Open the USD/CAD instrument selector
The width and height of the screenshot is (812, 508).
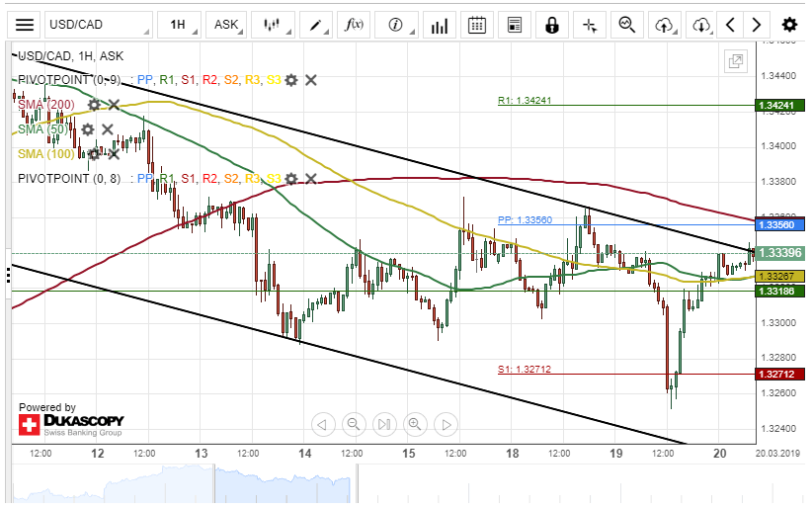click(99, 25)
